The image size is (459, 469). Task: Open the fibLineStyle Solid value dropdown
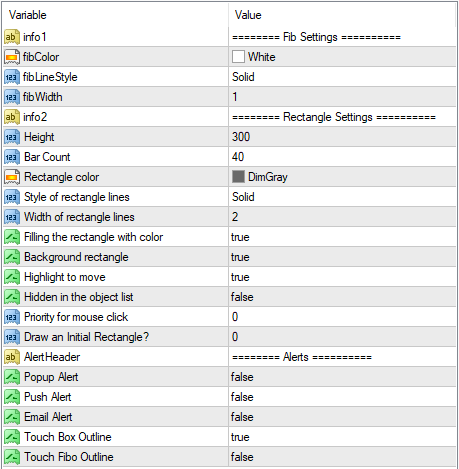342,77
